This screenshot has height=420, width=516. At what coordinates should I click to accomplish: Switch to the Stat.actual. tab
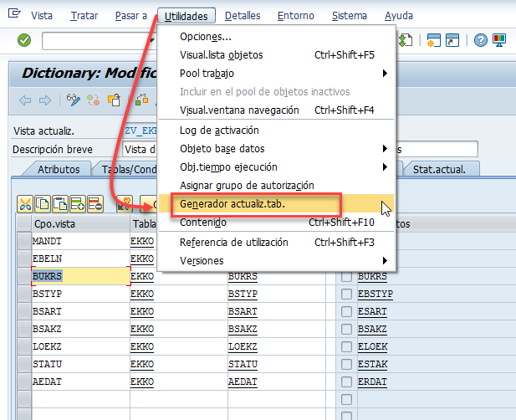(439, 169)
